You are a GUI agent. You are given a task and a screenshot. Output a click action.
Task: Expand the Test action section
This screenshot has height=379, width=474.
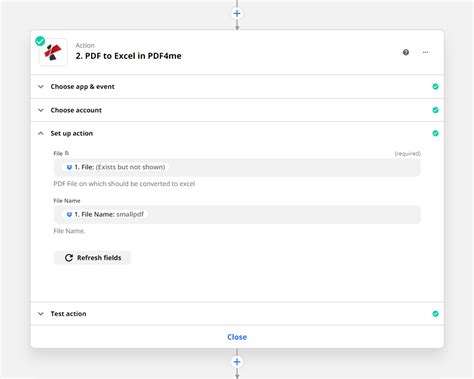click(x=41, y=314)
